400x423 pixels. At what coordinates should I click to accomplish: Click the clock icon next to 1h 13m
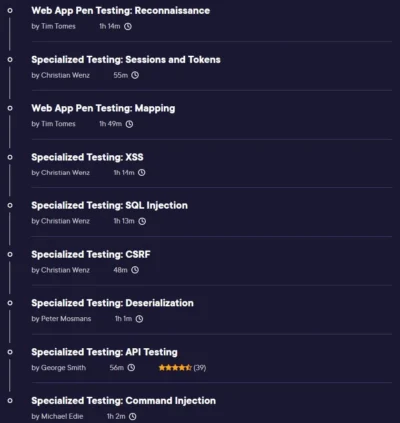click(142, 221)
